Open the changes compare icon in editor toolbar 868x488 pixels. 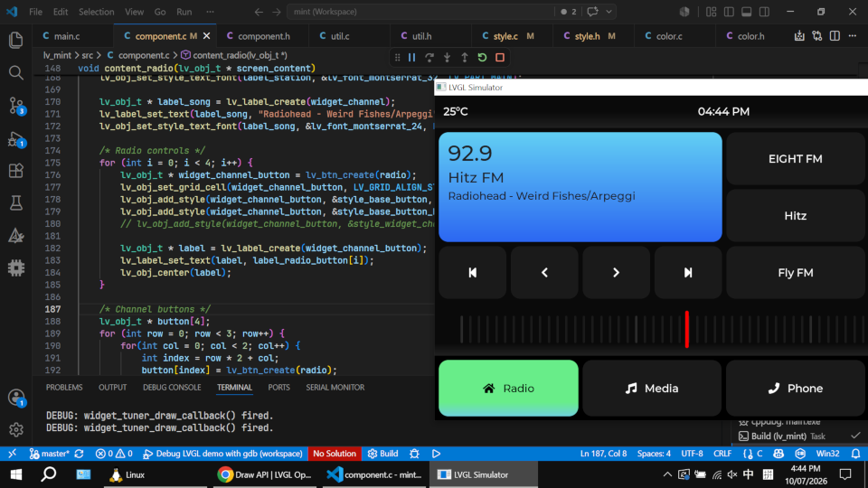pos(817,36)
